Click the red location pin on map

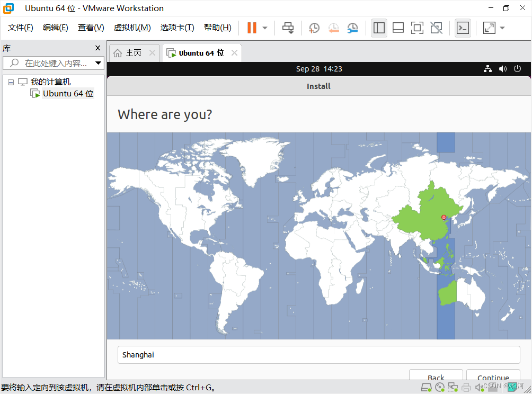(x=444, y=218)
